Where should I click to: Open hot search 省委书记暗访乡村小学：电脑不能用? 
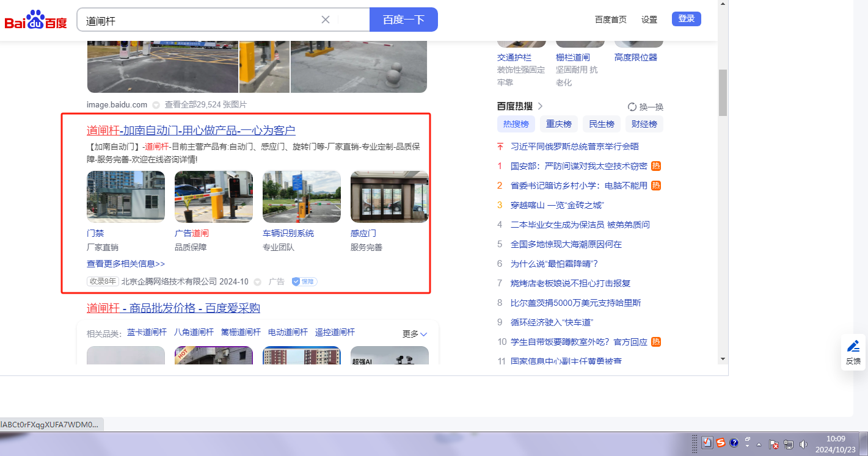pyautogui.click(x=579, y=186)
